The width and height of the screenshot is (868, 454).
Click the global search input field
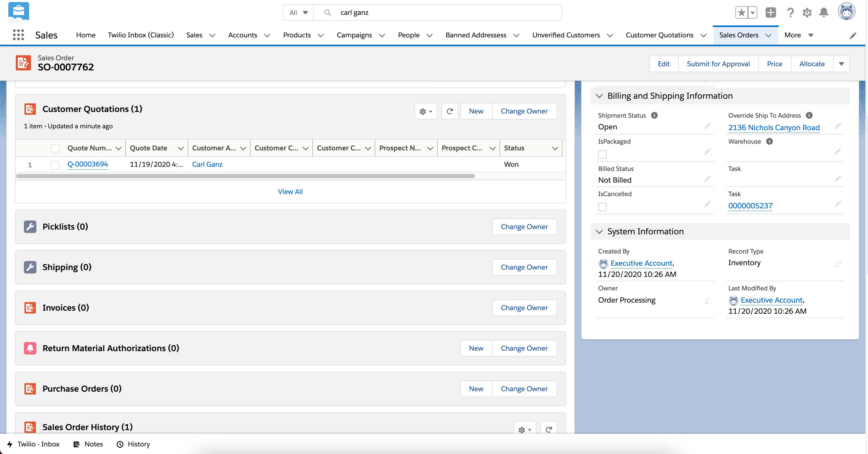(437, 12)
